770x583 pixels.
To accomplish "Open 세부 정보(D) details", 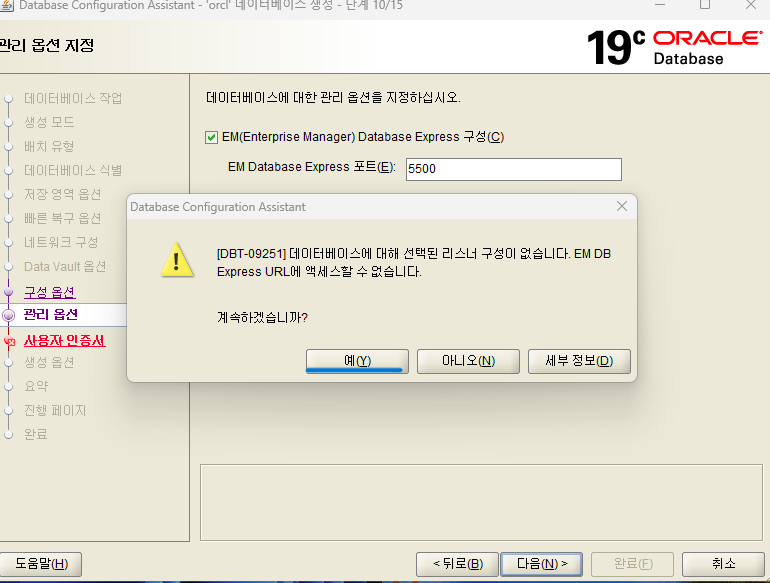I will point(579,361).
